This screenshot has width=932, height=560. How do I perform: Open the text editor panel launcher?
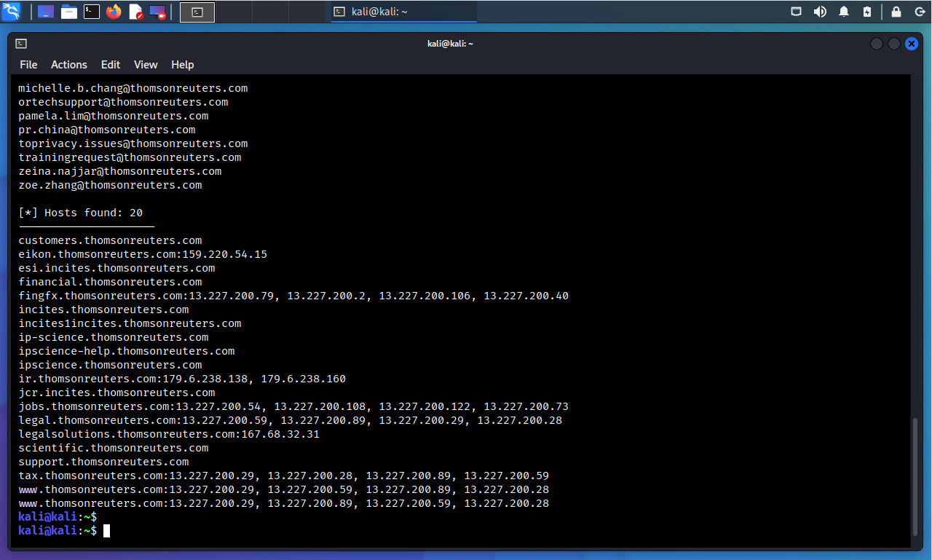click(135, 12)
